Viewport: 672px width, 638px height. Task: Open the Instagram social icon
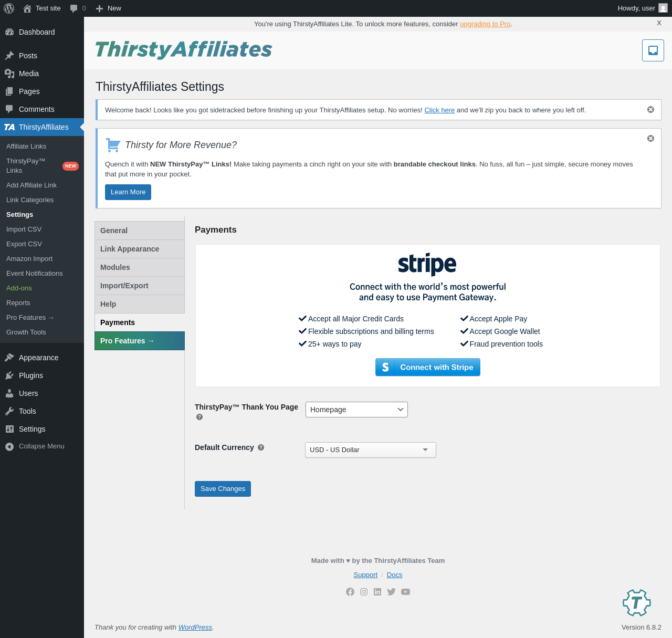pos(364,592)
